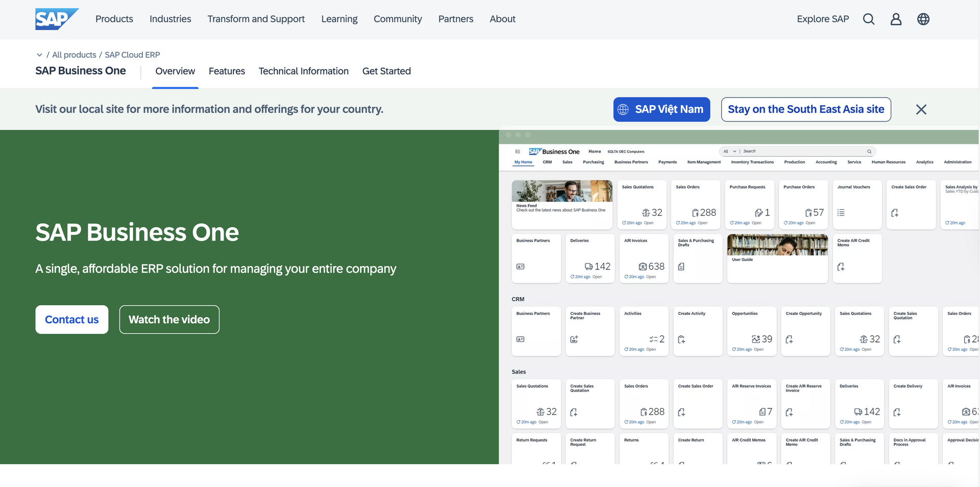Open the SAP Cloud ERP breadcrumb link
Screen dimensions: 980x487
132,55
